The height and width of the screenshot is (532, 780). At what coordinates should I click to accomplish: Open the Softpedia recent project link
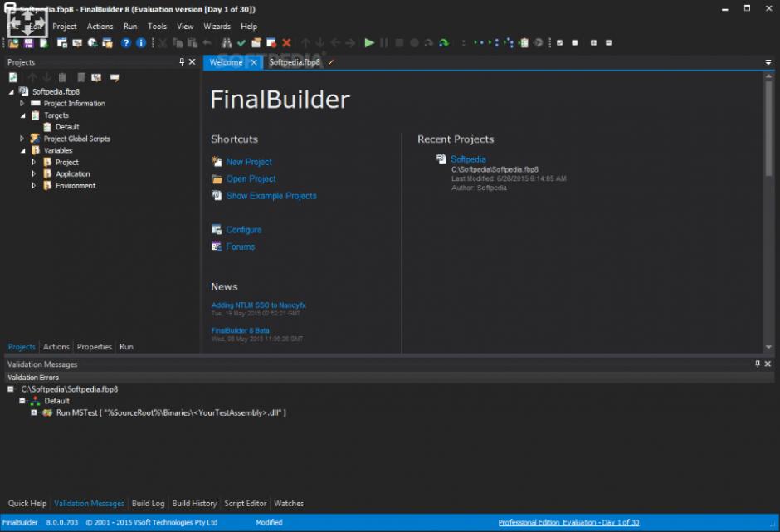[468, 159]
